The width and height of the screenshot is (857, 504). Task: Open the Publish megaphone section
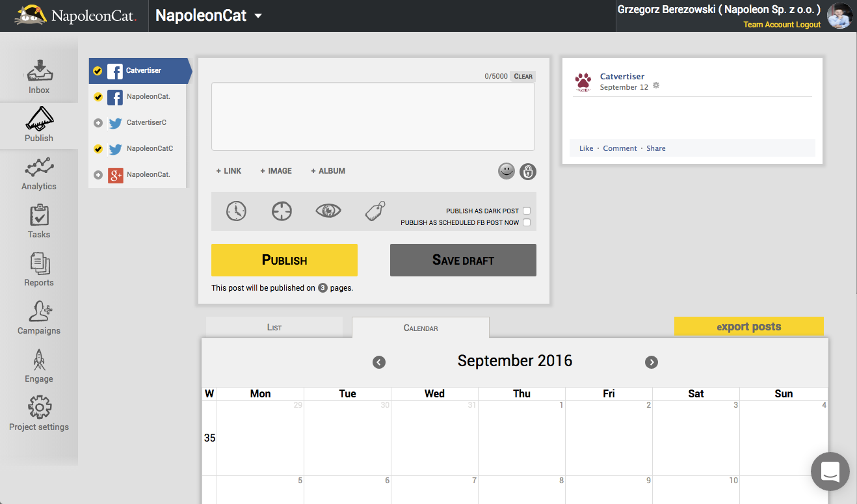(x=39, y=124)
